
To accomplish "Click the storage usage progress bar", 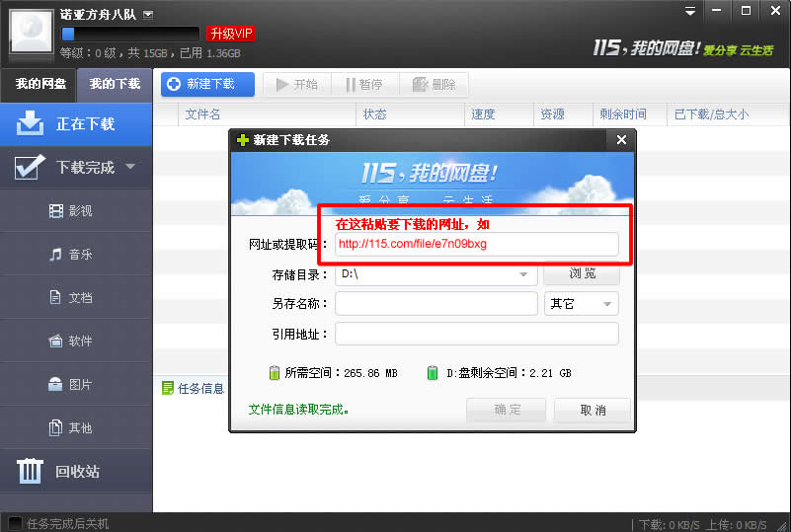I will point(130,34).
